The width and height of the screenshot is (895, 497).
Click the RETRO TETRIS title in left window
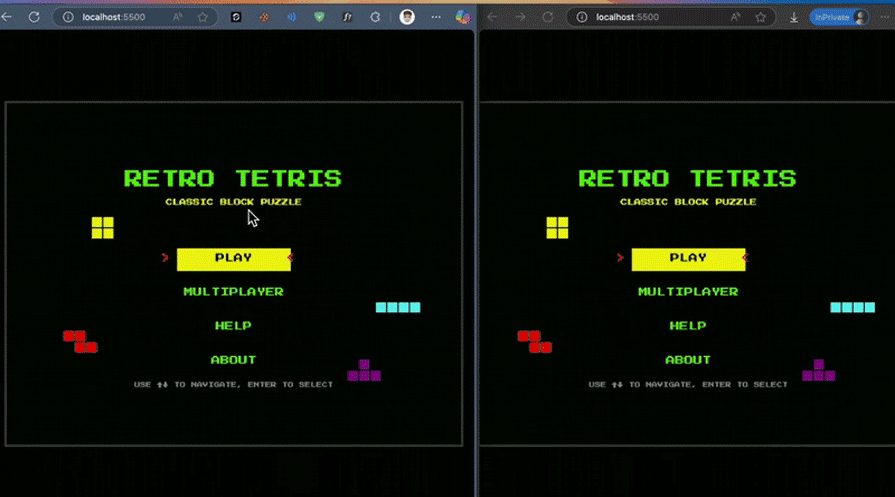(x=233, y=178)
